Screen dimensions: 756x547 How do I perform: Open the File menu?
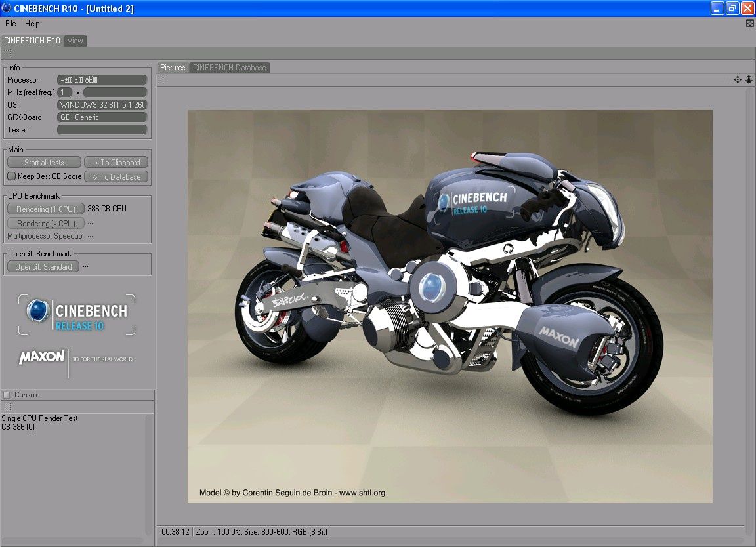[10, 24]
